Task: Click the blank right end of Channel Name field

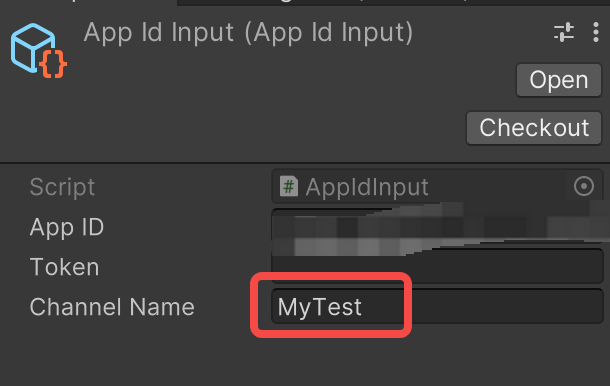Action: click(506, 307)
